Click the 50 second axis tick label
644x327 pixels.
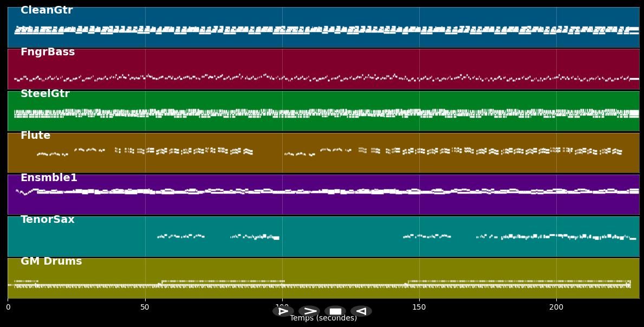145,307
